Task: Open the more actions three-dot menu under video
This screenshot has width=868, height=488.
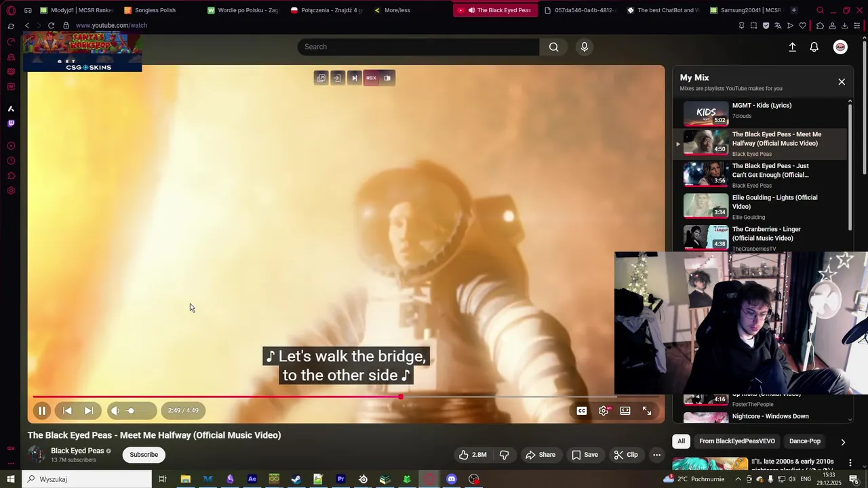Action: point(656,455)
